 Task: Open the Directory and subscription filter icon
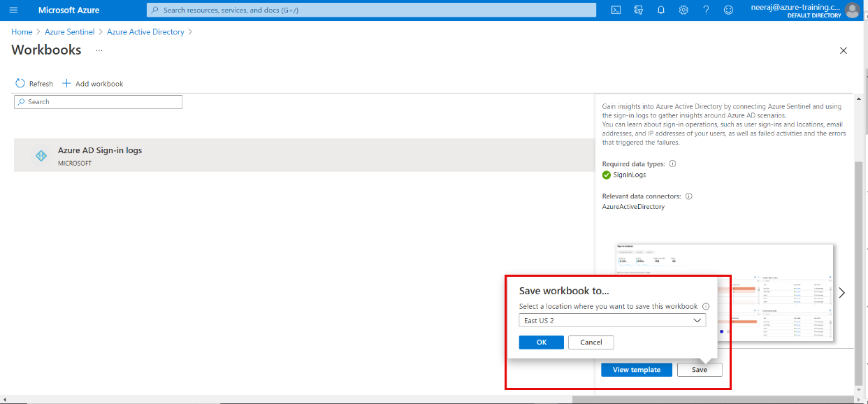638,10
